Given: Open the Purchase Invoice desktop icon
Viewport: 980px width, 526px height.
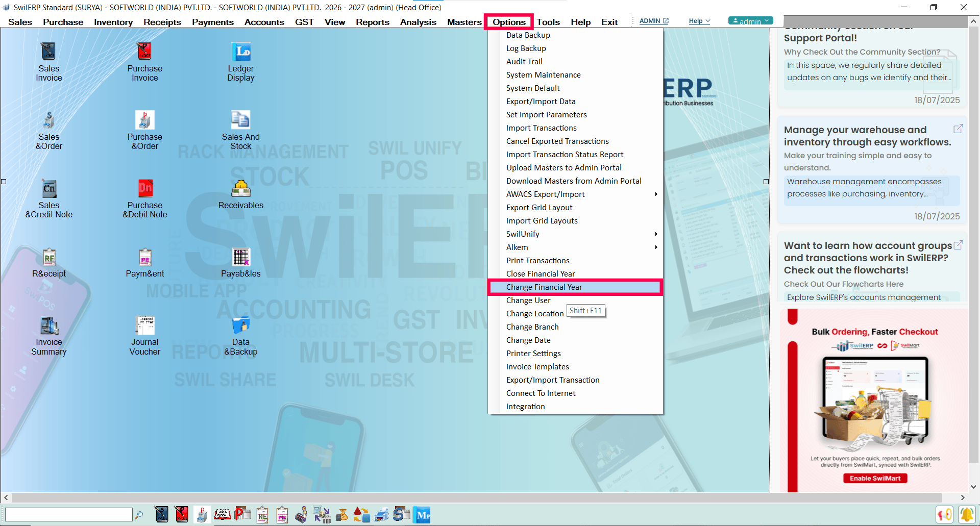Looking at the screenshot, I should pyautogui.click(x=144, y=53).
